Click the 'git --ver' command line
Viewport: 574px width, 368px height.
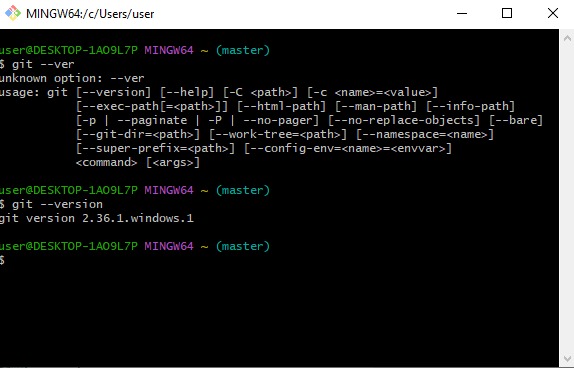[37, 64]
